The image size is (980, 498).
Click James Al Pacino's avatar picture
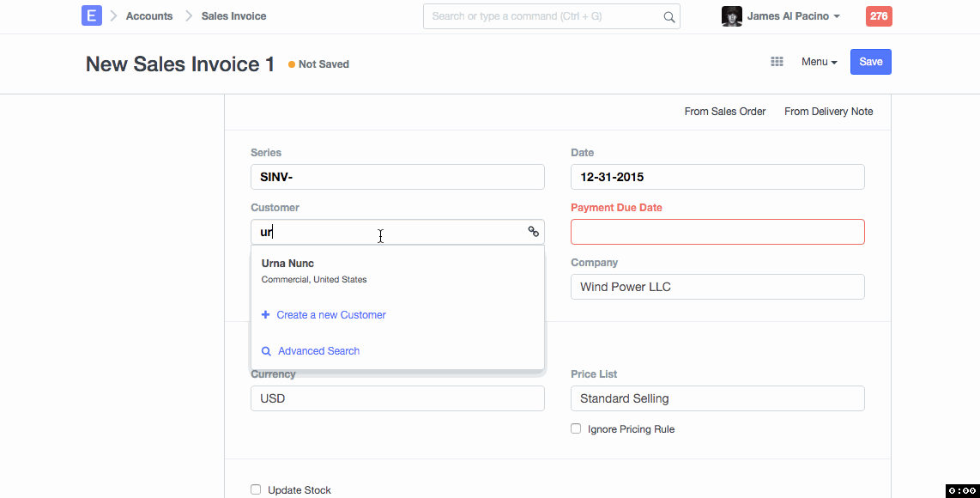[731, 16]
